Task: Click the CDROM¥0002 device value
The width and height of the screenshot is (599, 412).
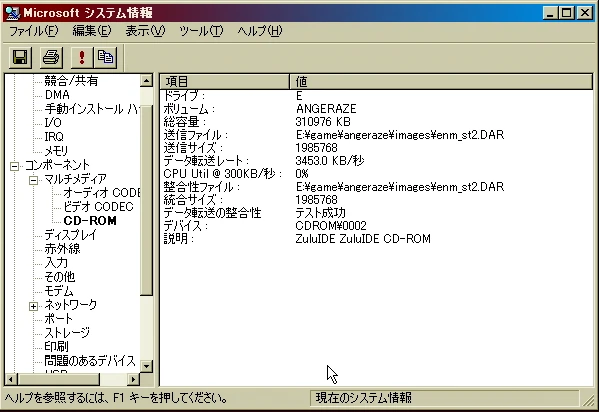Action: pos(331,226)
